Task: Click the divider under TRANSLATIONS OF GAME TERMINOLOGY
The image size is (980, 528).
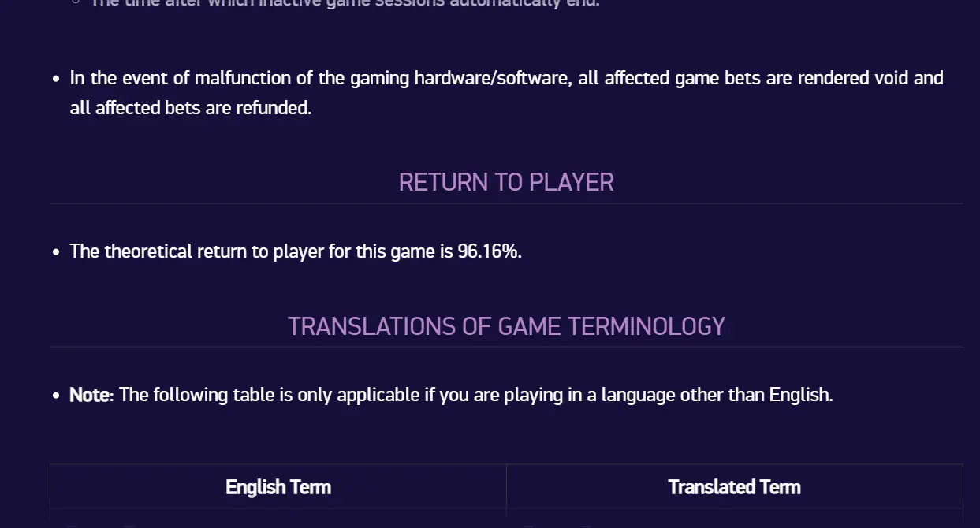Action: coord(506,347)
